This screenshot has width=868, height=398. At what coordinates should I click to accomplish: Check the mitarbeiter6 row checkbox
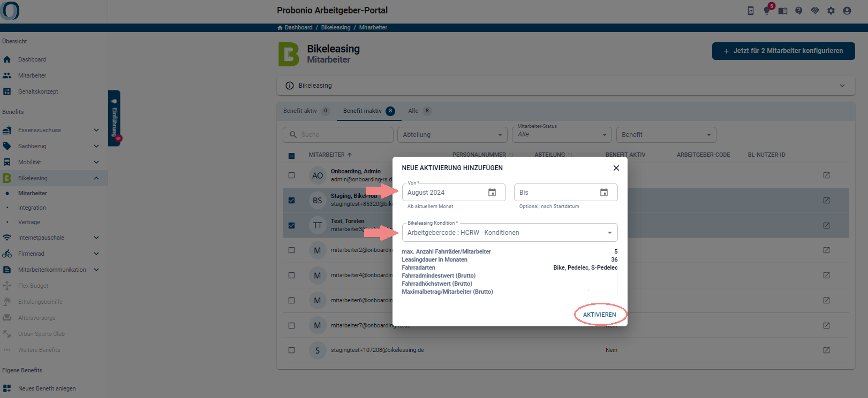pyautogui.click(x=291, y=301)
